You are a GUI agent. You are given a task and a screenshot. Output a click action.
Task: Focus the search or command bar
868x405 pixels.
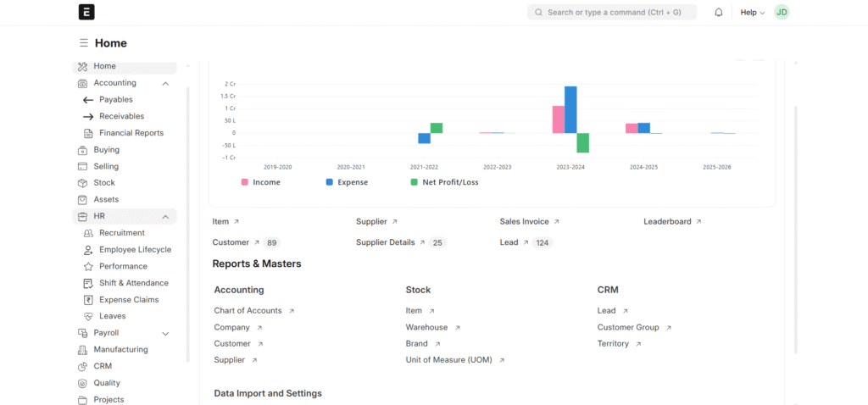click(612, 12)
